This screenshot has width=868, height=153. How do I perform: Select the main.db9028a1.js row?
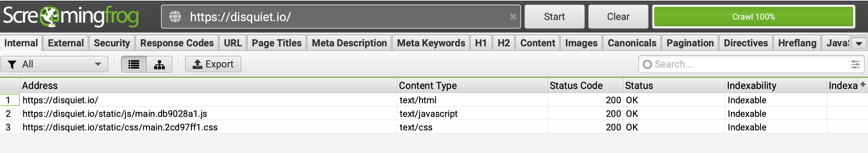point(434,113)
